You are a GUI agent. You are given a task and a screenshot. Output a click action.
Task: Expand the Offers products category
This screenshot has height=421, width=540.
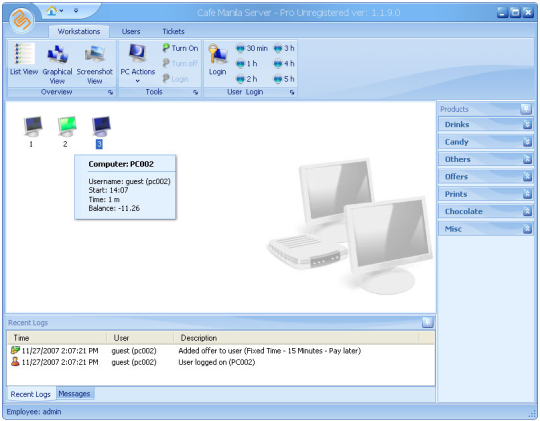(527, 176)
